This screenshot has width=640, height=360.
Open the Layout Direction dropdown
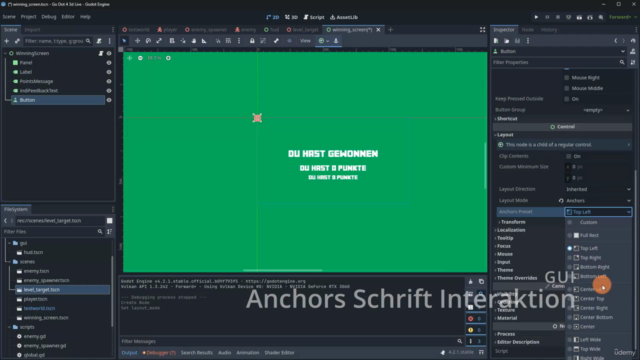click(598, 189)
